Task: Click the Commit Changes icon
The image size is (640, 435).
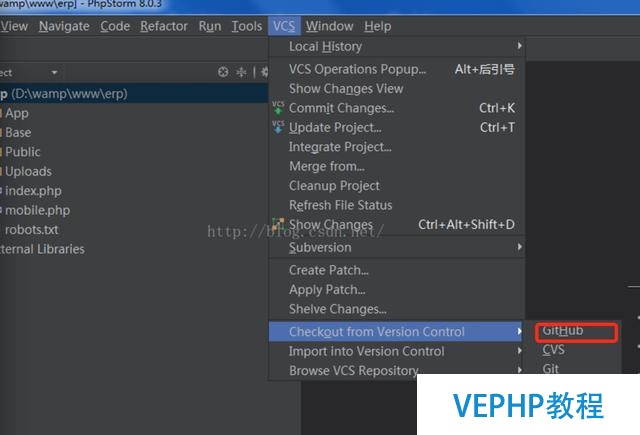Action: coord(278,108)
